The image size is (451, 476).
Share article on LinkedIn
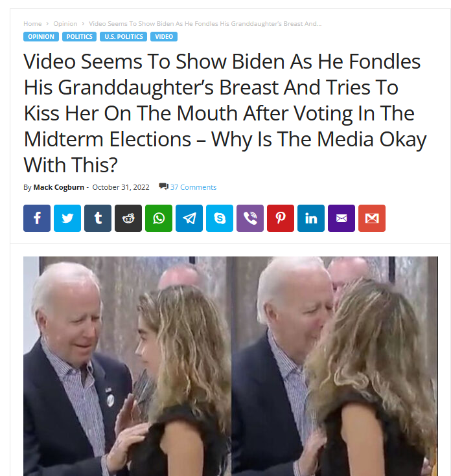(x=311, y=218)
